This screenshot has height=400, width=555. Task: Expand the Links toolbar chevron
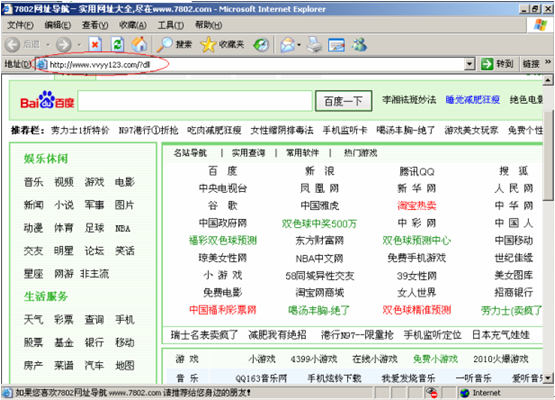tap(548, 63)
